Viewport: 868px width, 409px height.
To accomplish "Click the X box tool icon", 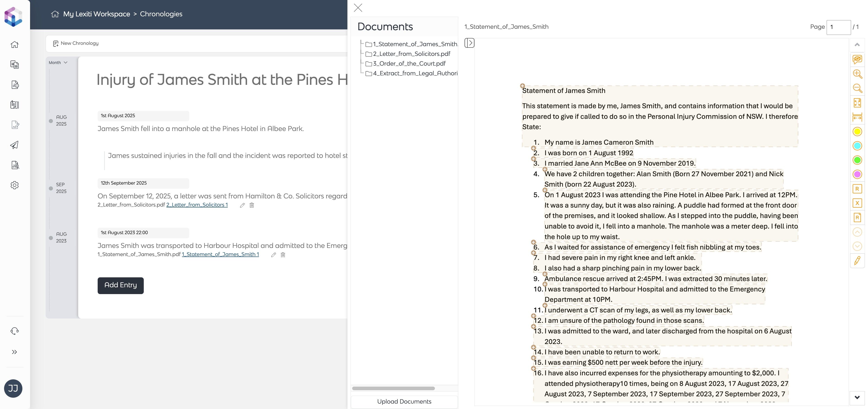I will point(857,203).
